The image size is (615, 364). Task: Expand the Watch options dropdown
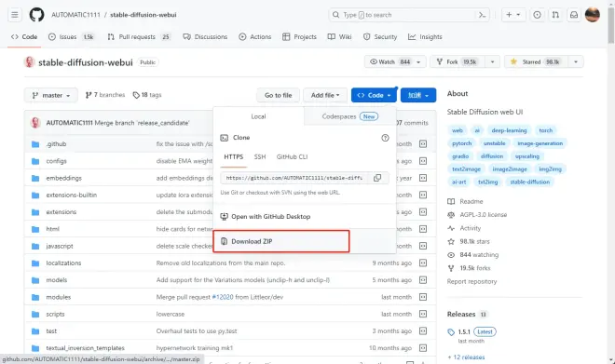(418, 61)
